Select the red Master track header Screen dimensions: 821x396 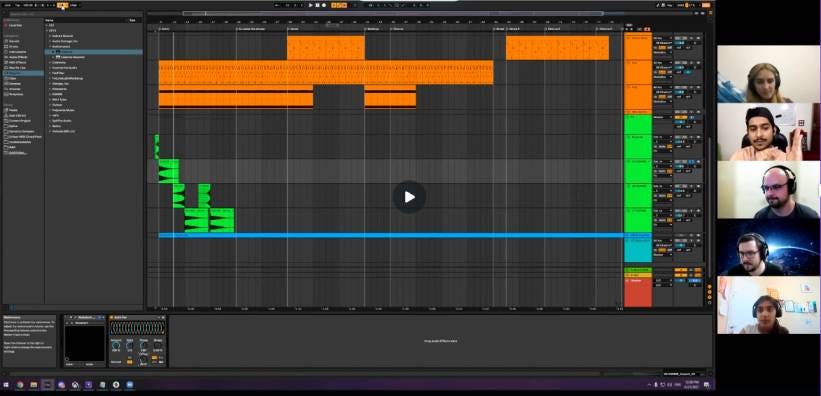tap(638, 292)
